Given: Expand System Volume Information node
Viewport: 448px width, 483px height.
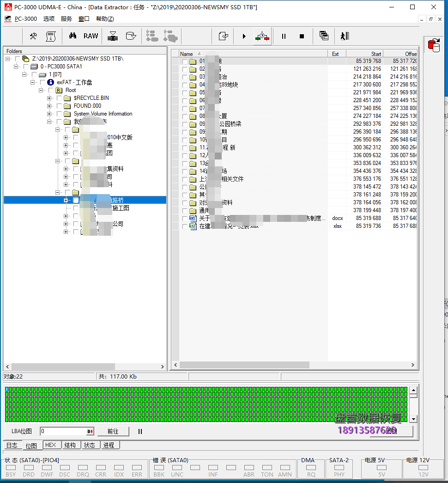Looking at the screenshot, I should tap(49, 114).
